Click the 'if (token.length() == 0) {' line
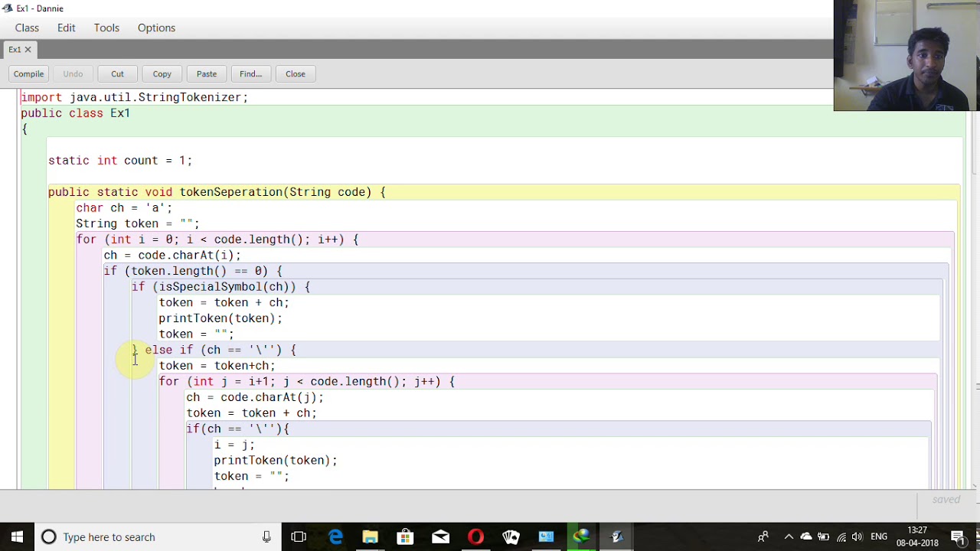This screenshot has height=551, width=980. (193, 271)
